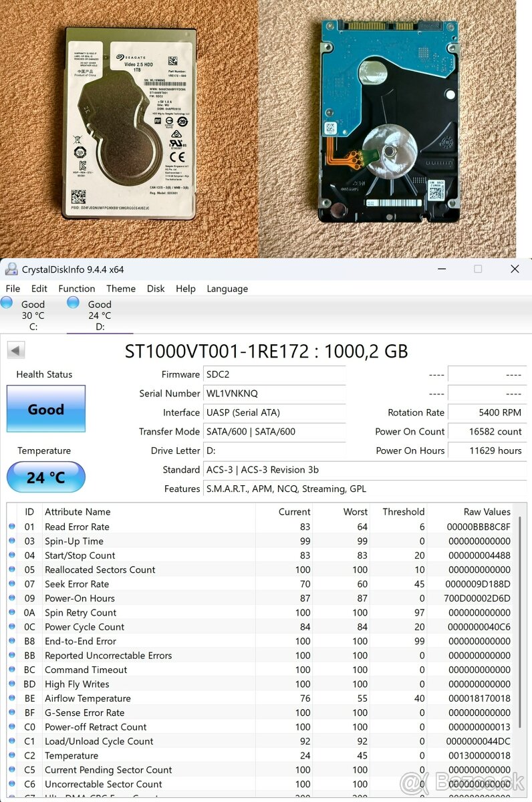
Task: Click the Good health status button
Action: click(46, 409)
